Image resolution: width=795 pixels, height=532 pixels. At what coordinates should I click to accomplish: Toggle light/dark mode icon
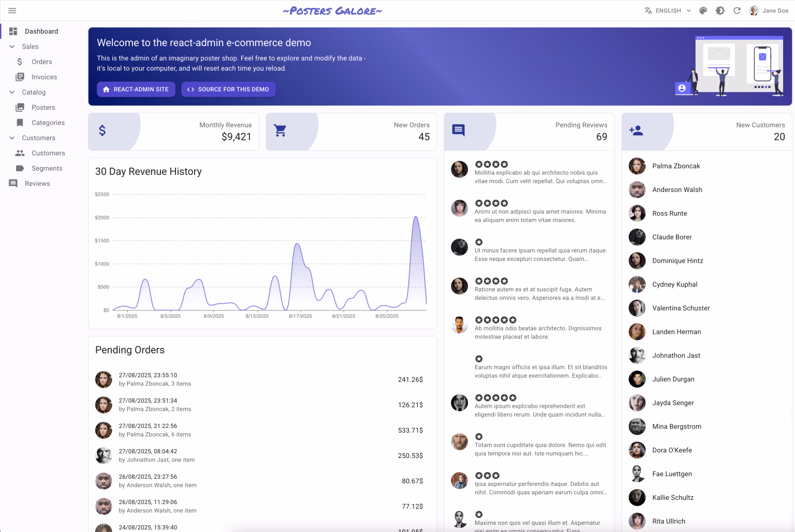coord(720,10)
